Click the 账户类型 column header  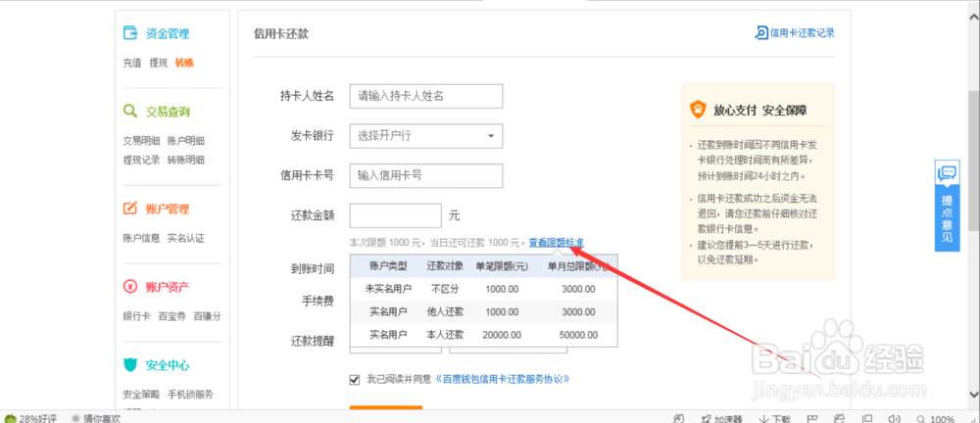pos(389,266)
